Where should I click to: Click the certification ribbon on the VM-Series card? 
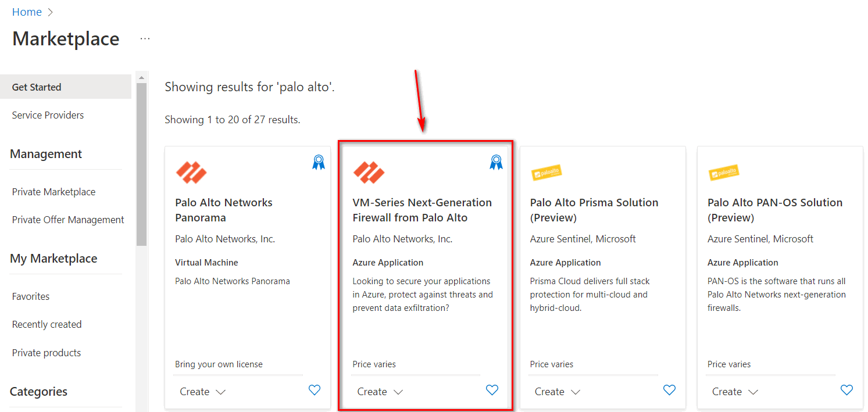(496, 162)
